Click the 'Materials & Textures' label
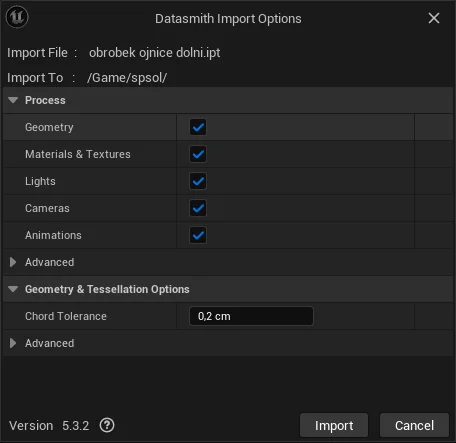The width and height of the screenshot is (456, 443). (78, 154)
